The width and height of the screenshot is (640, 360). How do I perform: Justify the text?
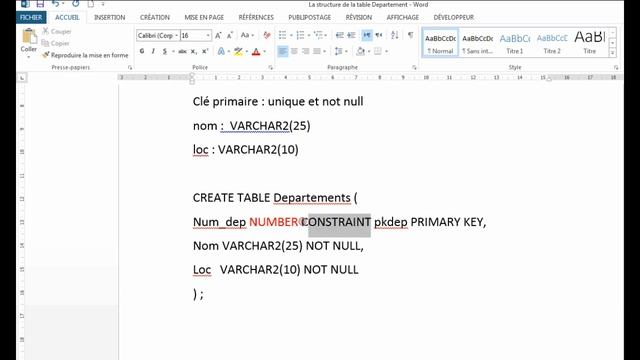coord(317,51)
